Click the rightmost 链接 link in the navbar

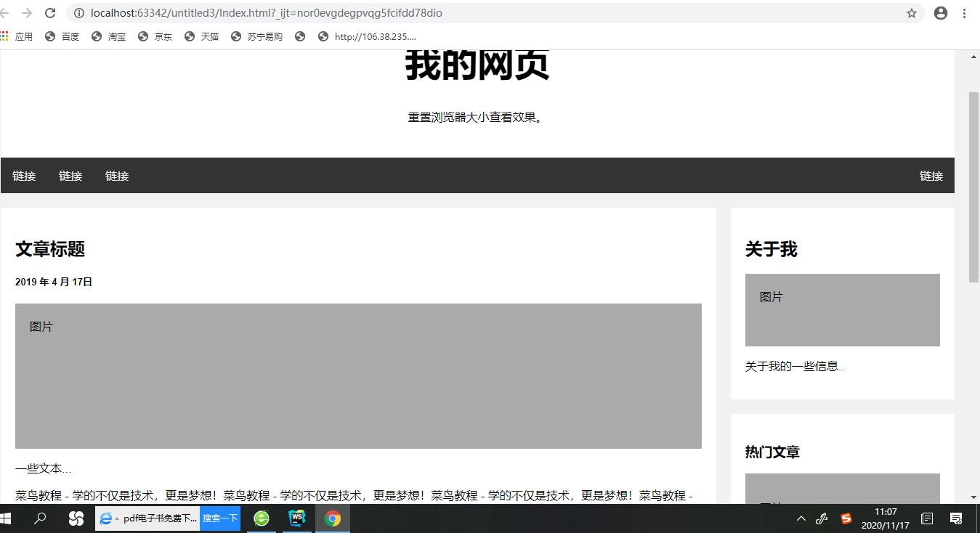click(x=931, y=175)
